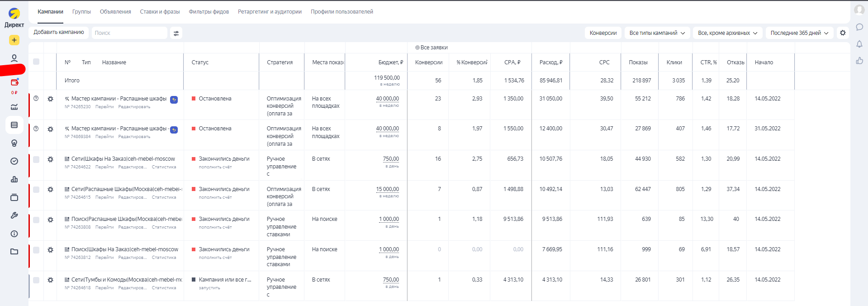The image size is (868, 306).
Task: Select checkbox for Сети|Тумбы и Комоды campaign
Action: (x=36, y=280)
